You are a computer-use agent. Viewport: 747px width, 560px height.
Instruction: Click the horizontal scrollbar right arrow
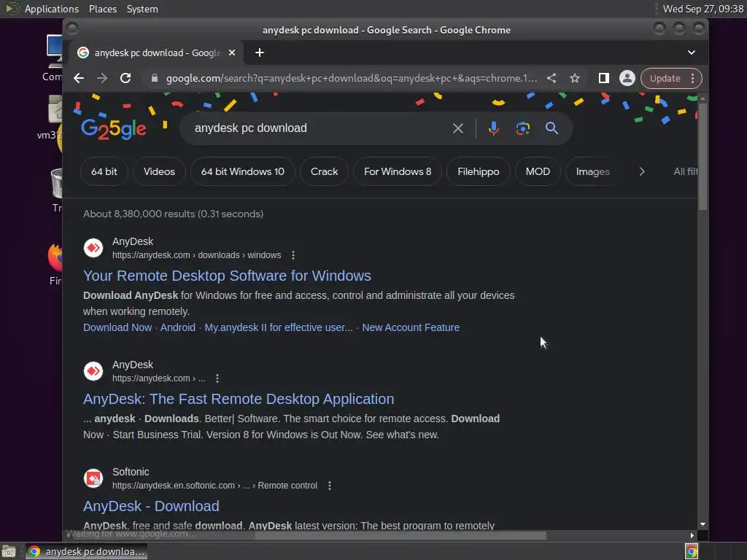[692, 536]
